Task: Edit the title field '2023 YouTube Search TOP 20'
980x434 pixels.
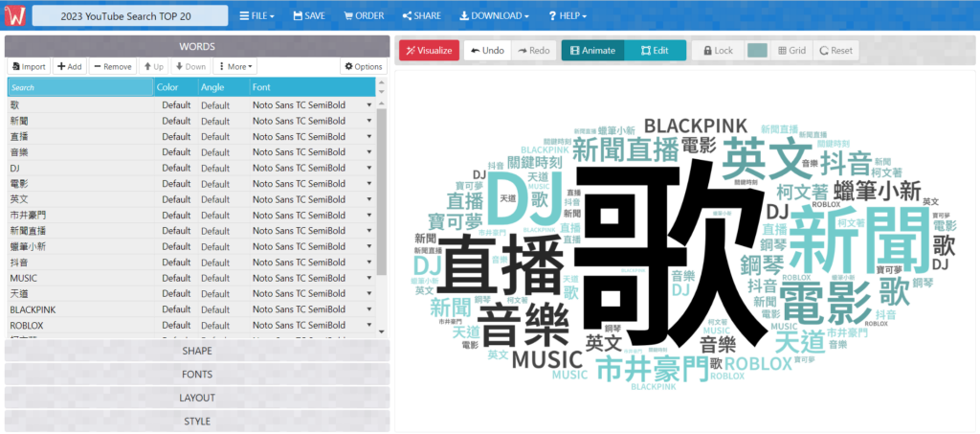Action: click(130, 16)
